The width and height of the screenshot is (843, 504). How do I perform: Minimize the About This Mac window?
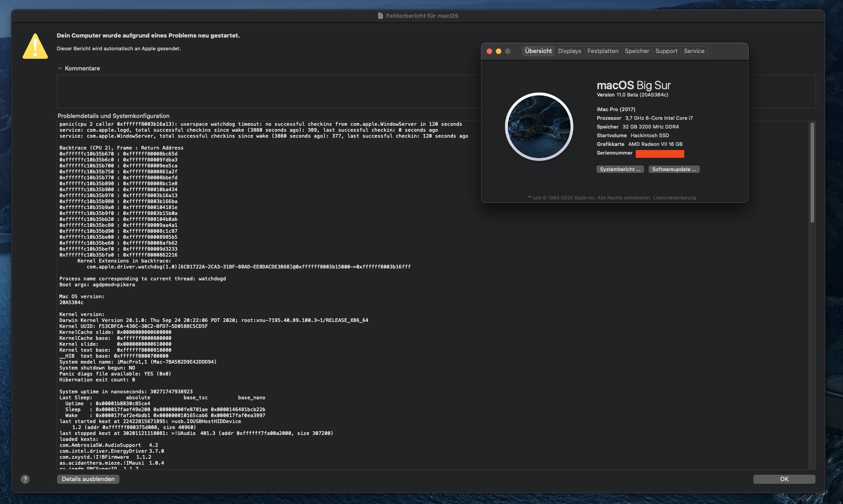click(499, 51)
